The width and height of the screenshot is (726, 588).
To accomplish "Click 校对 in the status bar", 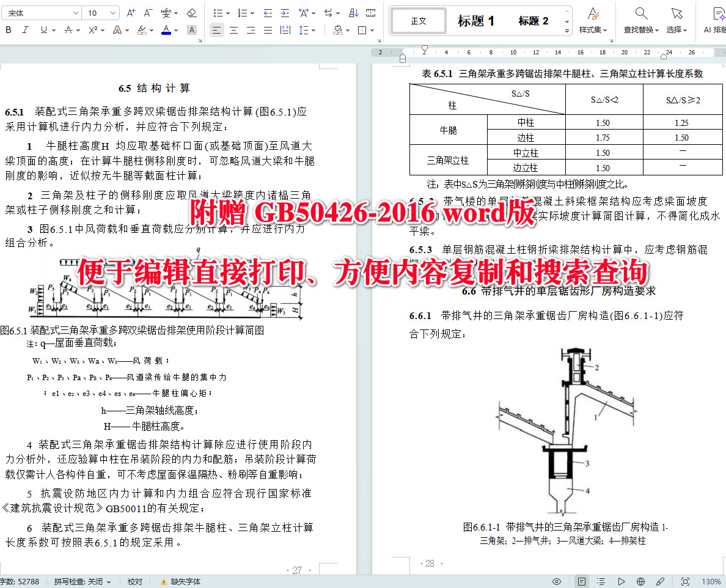I will [135, 581].
